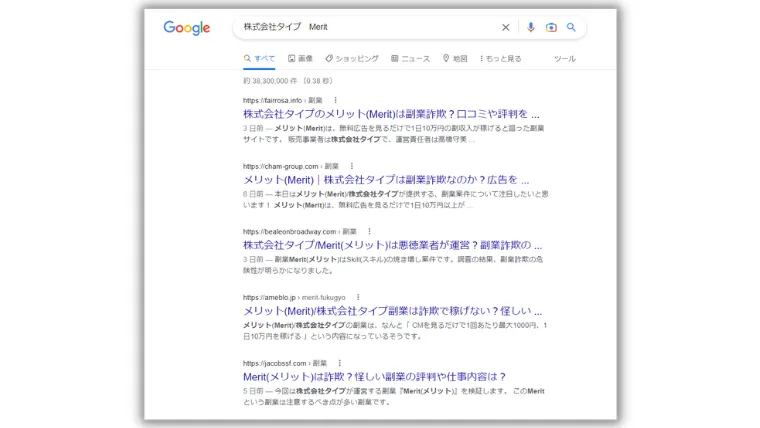Open the ameblo.jp merit-fukugyo result link
The height and width of the screenshot is (428, 760).
click(392, 311)
